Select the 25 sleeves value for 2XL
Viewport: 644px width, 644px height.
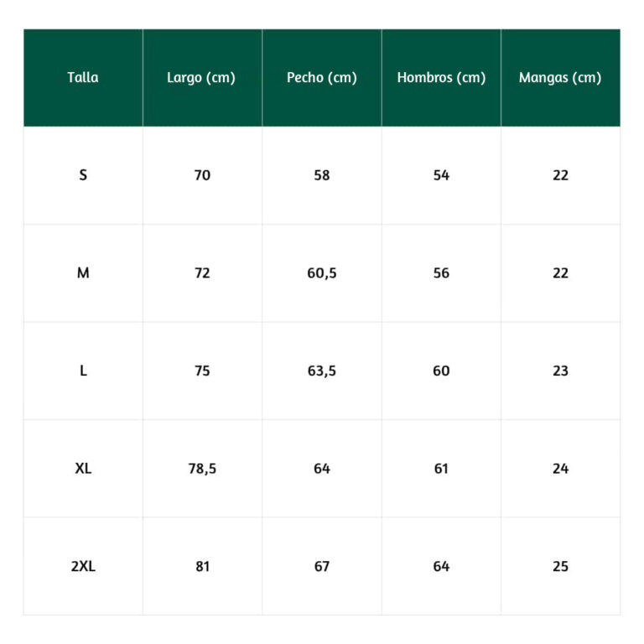coord(561,566)
